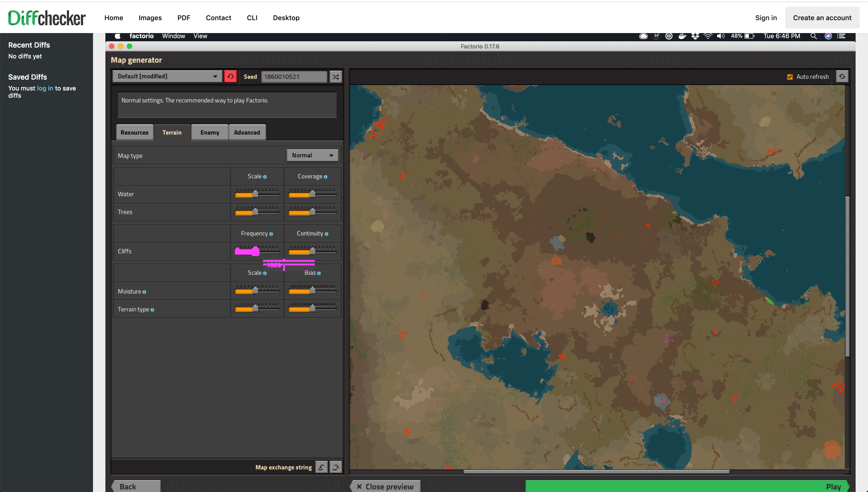Click the Cliffs Continuity slider
The height and width of the screenshot is (492, 868).
pos(312,251)
